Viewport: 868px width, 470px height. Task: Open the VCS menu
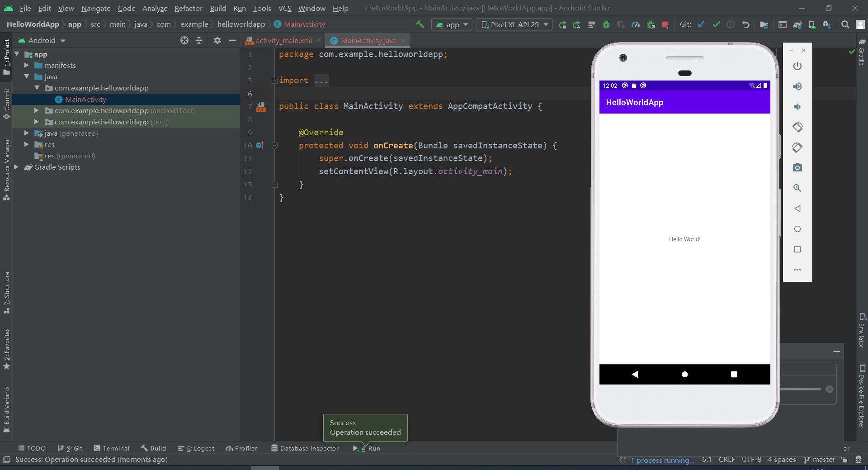click(x=285, y=8)
